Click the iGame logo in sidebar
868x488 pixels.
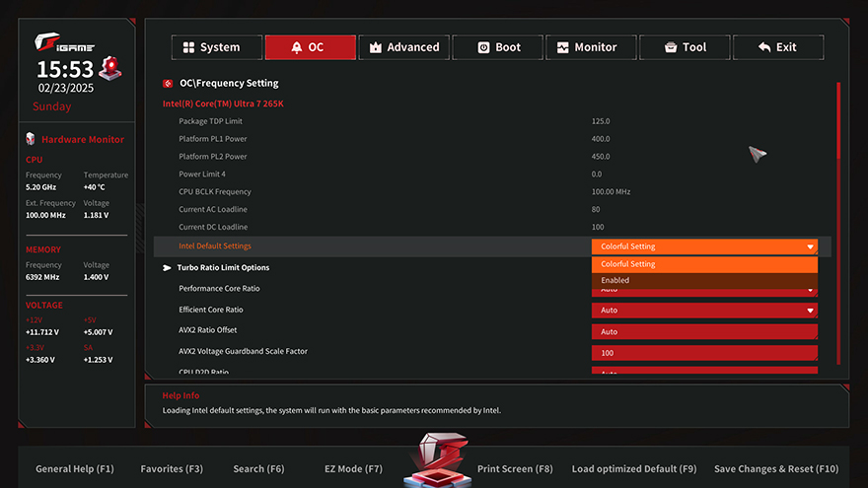tap(64, 42)
